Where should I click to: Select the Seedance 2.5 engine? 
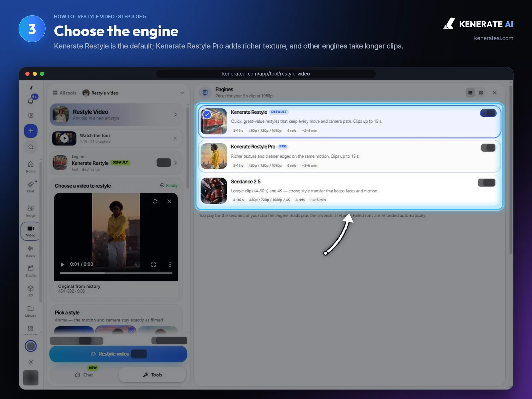coord(349,191)
